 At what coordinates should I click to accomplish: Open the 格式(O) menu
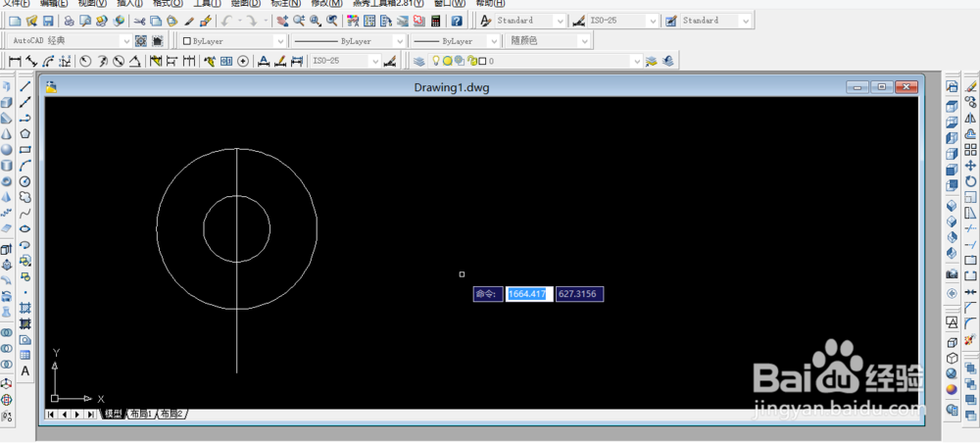[x=169, y=3]
